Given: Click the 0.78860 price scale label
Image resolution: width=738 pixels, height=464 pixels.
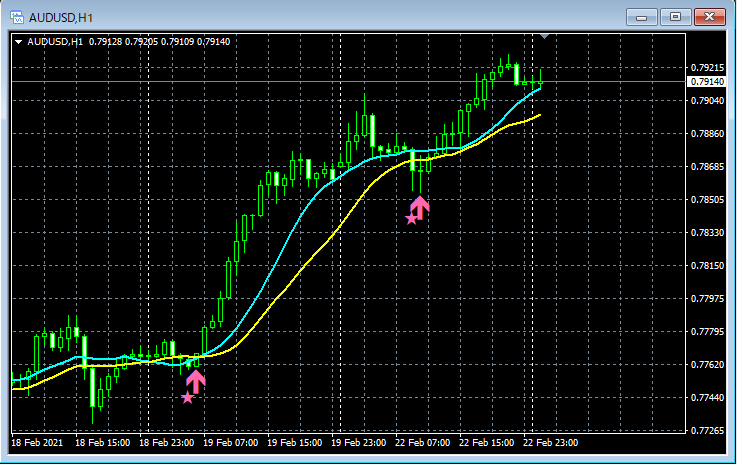Looking at the screenshot, I should [x=707, y=134].
